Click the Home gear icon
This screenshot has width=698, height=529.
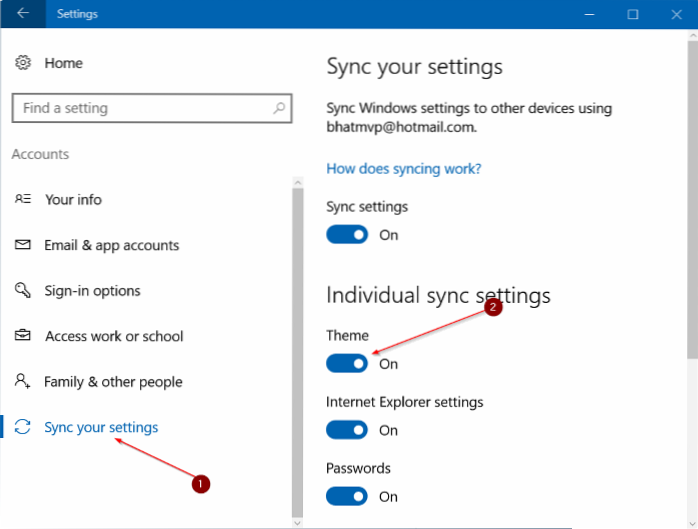23,63
